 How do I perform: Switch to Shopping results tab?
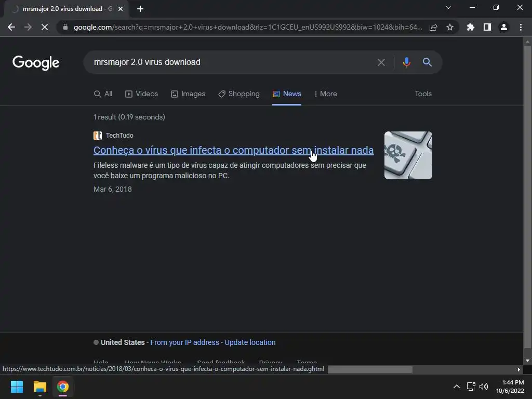tap(239, 94)
